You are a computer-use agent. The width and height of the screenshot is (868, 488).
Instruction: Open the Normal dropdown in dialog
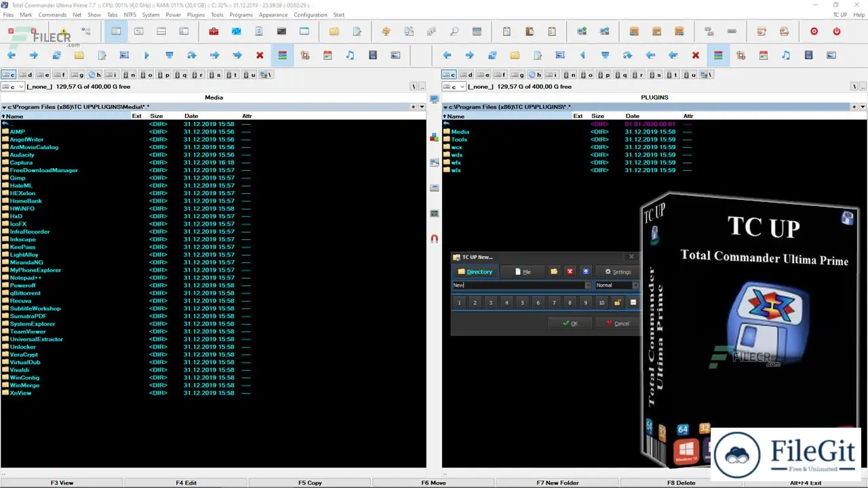click(616, 285)
